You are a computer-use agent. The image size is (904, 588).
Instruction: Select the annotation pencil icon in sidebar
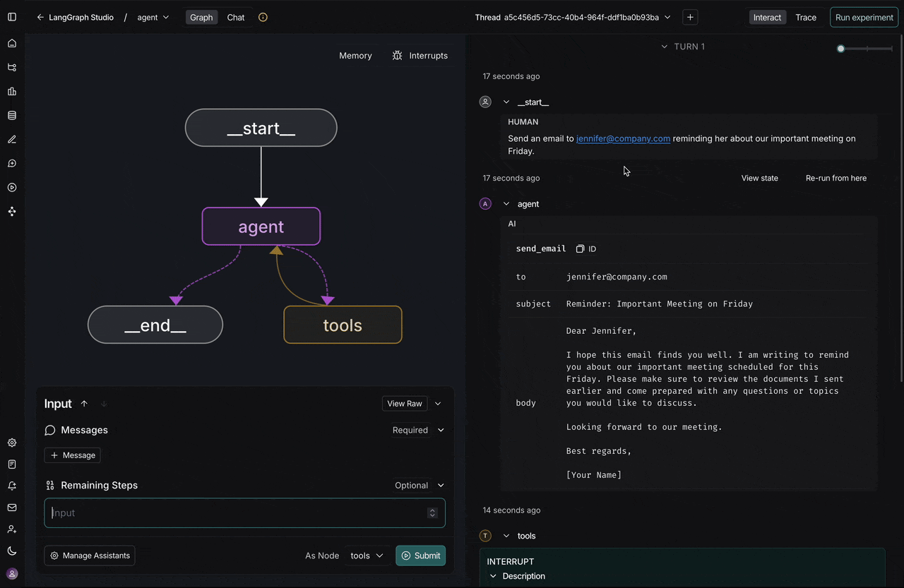[11, 139]
